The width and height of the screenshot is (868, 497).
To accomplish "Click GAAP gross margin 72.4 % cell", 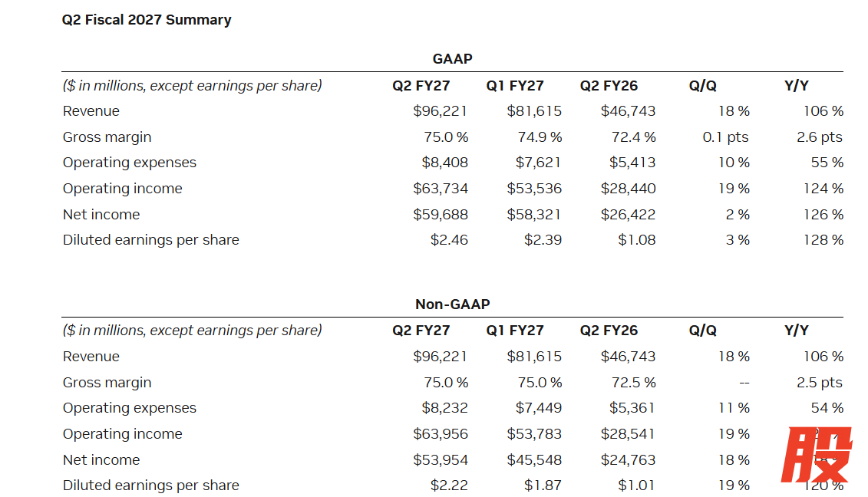I will (633, 137).
